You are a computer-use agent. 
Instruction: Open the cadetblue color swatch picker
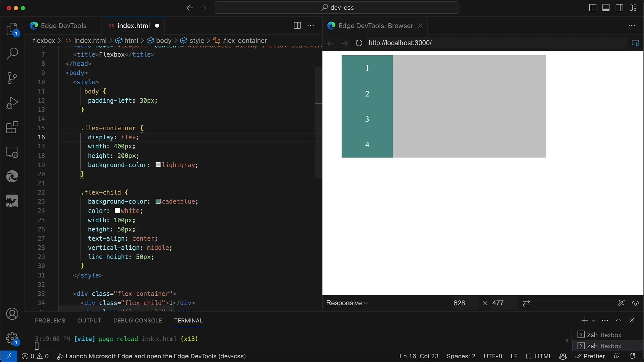click(158, 201)
